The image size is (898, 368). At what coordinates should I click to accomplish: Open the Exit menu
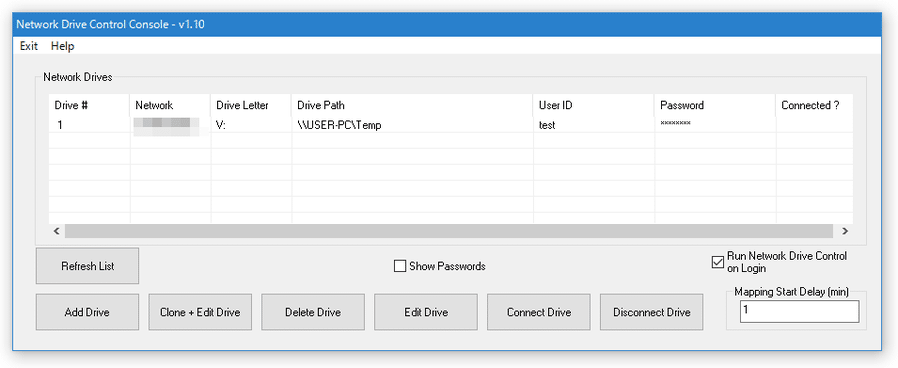(29, 46)
